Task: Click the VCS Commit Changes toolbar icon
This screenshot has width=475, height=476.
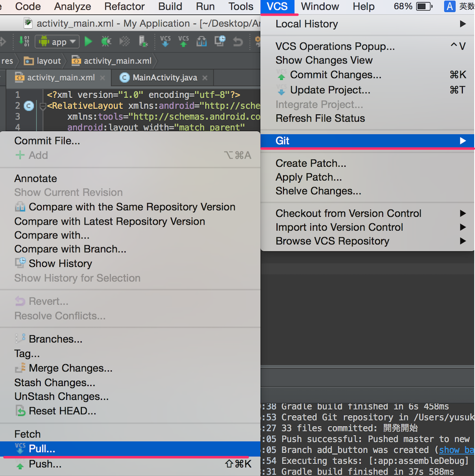Action: click(183, 41)
